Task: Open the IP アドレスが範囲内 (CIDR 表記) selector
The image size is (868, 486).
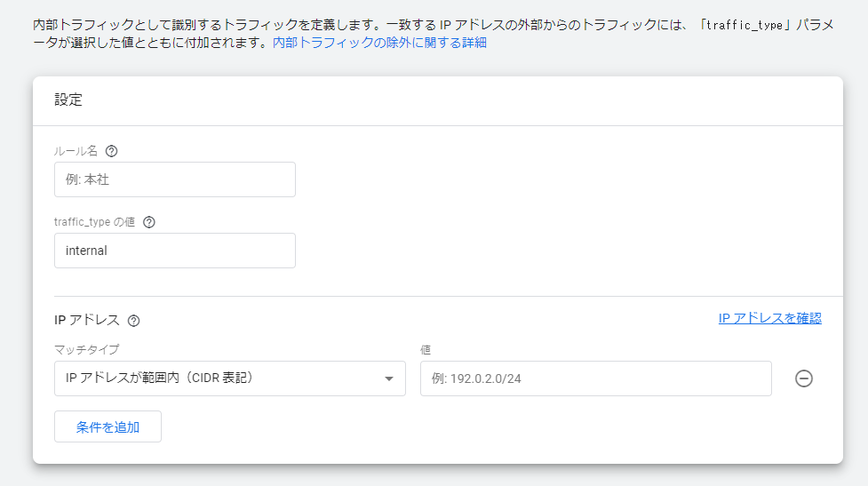Action: coord(230,378)
